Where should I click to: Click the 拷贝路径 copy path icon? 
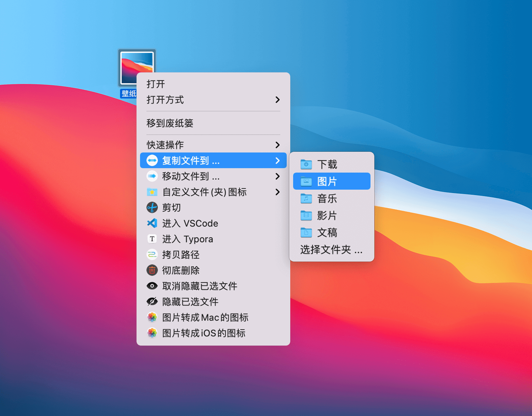point(152,255)
